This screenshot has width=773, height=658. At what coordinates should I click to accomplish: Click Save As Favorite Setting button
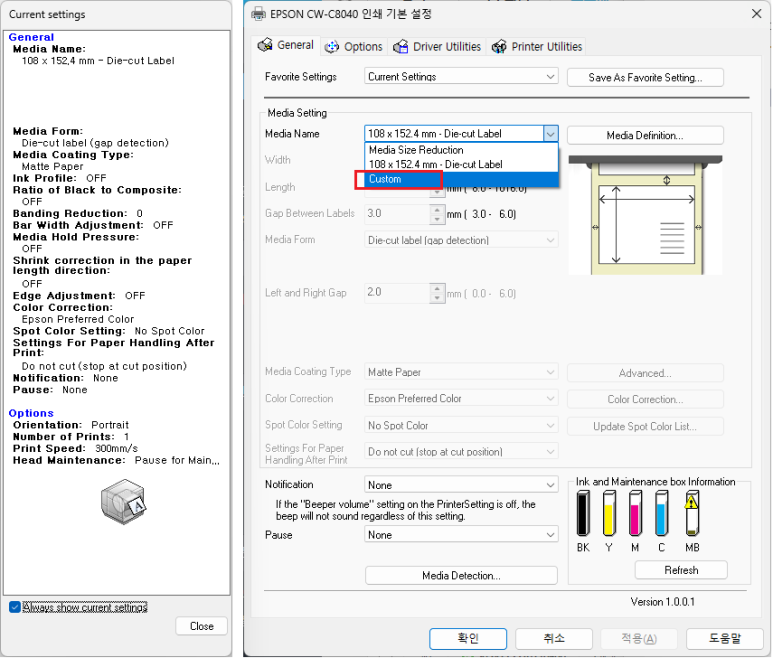645,77
